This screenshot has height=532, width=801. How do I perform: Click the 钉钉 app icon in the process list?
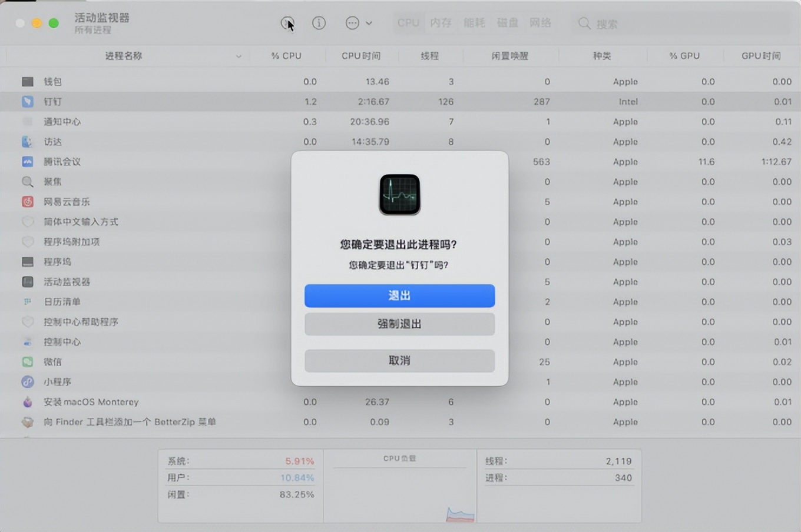point(27,101)
